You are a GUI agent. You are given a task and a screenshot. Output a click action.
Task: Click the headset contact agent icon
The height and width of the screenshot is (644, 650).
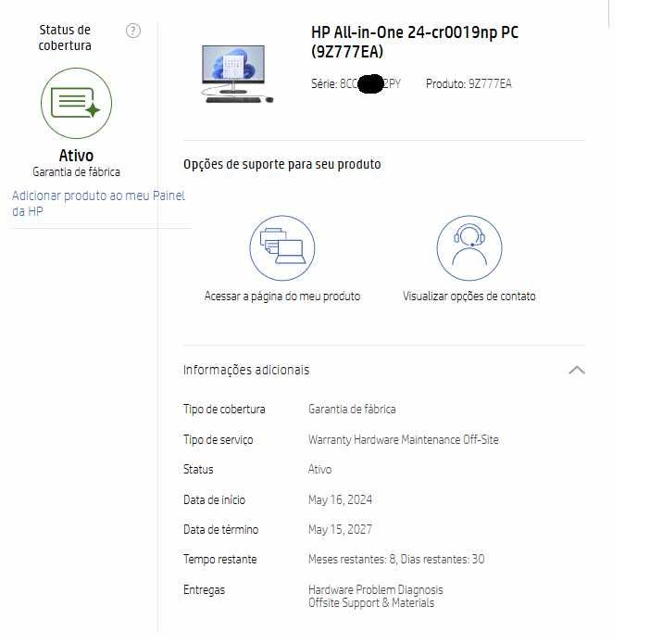click(x=469, y=248)
